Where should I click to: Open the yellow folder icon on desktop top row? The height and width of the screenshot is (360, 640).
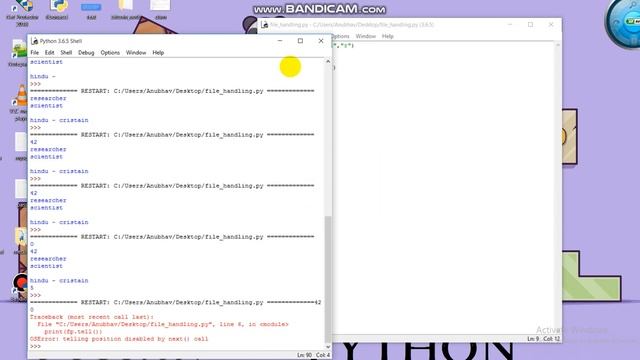point(125,6)
